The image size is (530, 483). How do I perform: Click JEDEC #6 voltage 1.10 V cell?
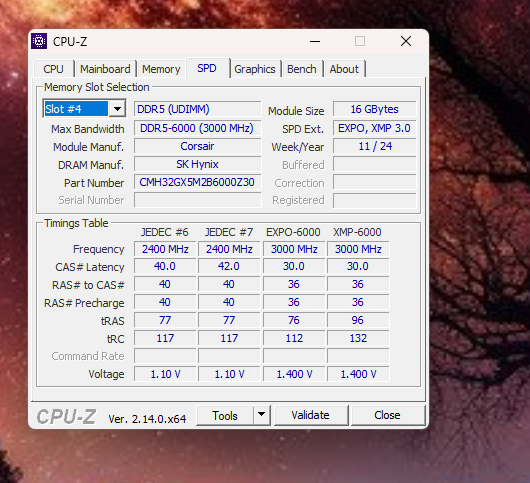(165, 374)
